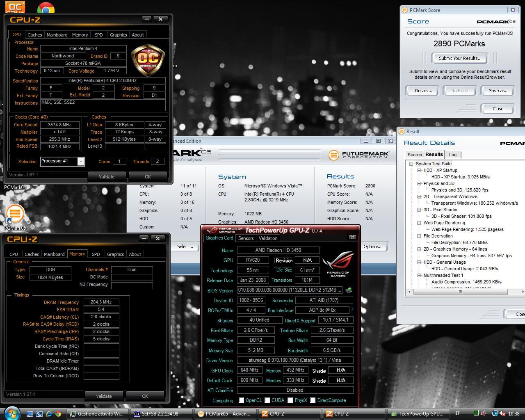Click the Show Desktop quick launch icon
The height and width of the screenshot is (420, 525).
click(x=30, y=414)
